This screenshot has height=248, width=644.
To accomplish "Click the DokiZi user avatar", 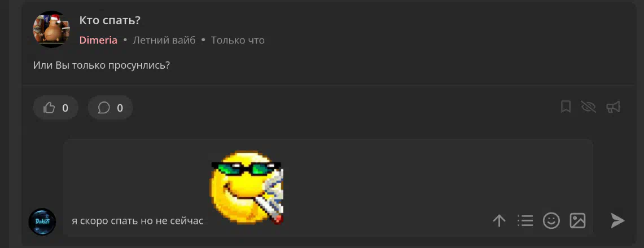I will pyautogui.click(x=42, y=222).
